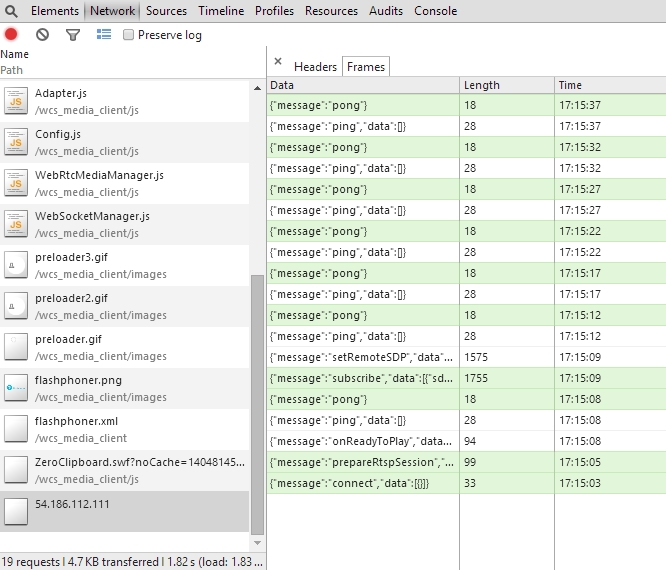Select the flashphoner.png request name
This screenshot has width=666, height=570.
point(78,380)
